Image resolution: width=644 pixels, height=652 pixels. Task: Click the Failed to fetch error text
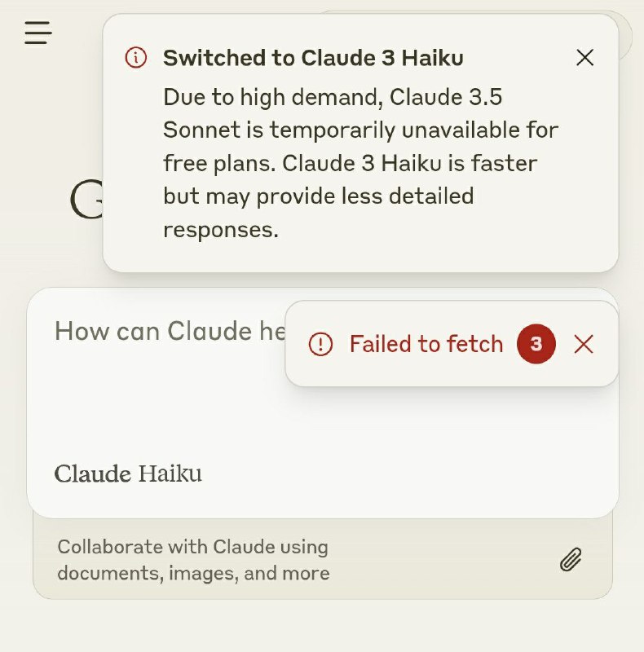pos(426,344)
